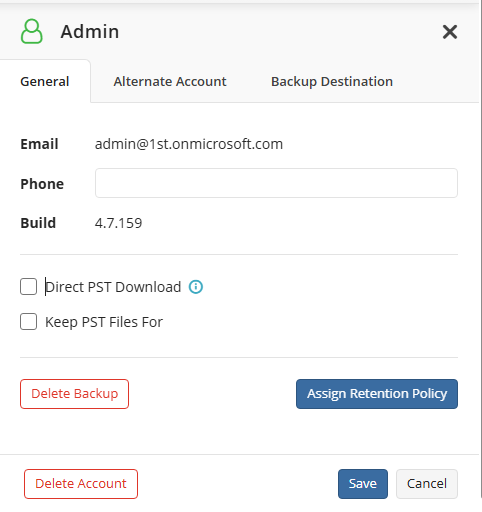This screenshot has height=512, width=482.
Task: Click the info icon beside Direct PST Download
Action: (x=196, y=287)
